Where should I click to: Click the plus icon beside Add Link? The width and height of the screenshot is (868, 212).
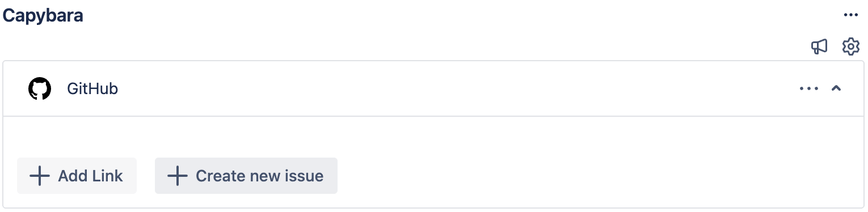pos(40,176)
